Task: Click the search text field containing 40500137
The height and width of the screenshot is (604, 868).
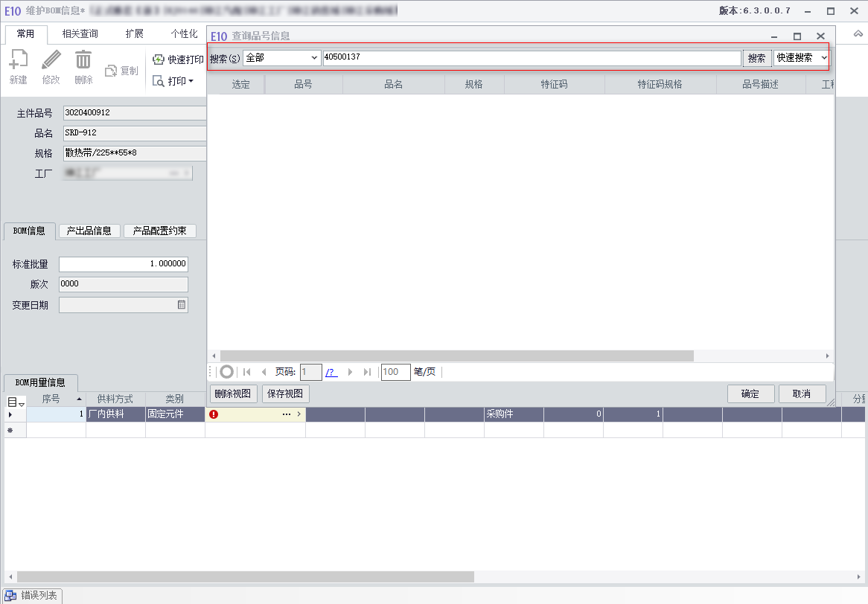Action: [532, 57]
